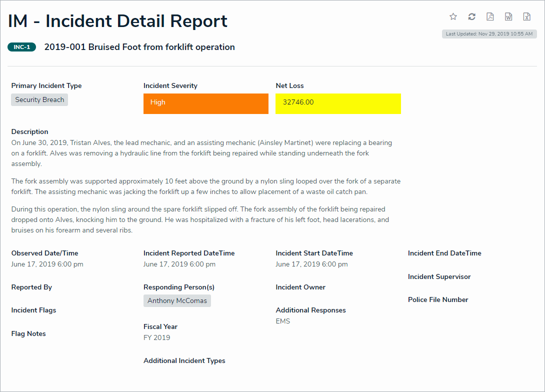This screenshot has height=392, width=545.
Task: Click the report title IM - Incident Detail Report
Action: tap(117, 21)
